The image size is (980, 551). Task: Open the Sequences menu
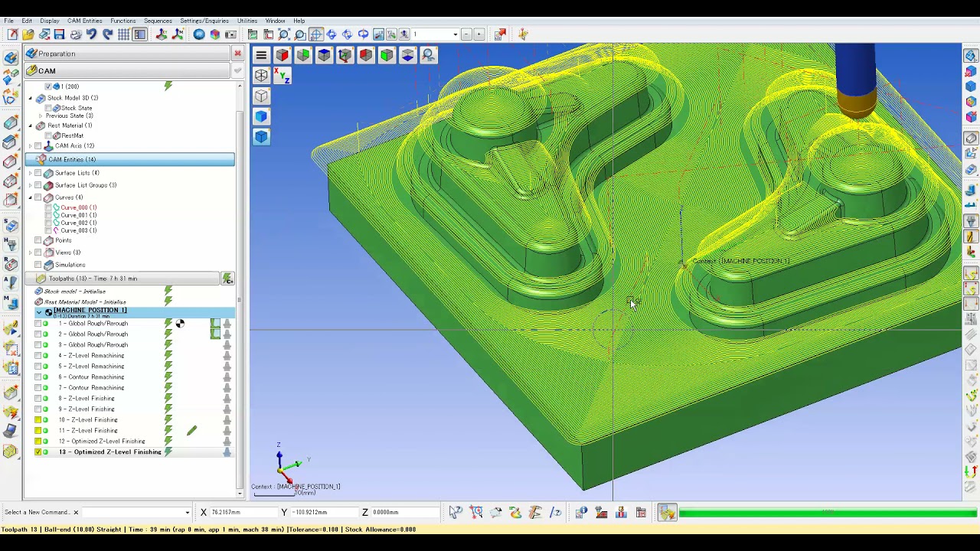[158, 21]
